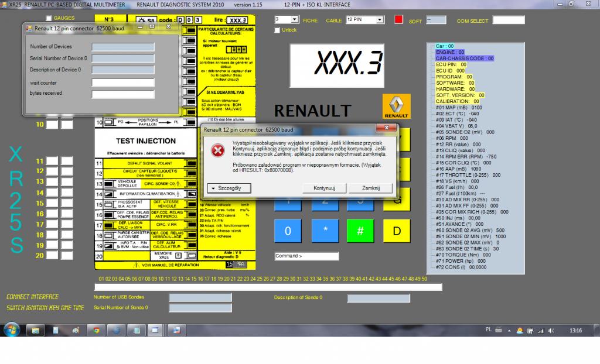Image resolution: width=600 pixels, height=364 pixels.
Task: Click the Renault logo icon
Action: tap(397, 107)
